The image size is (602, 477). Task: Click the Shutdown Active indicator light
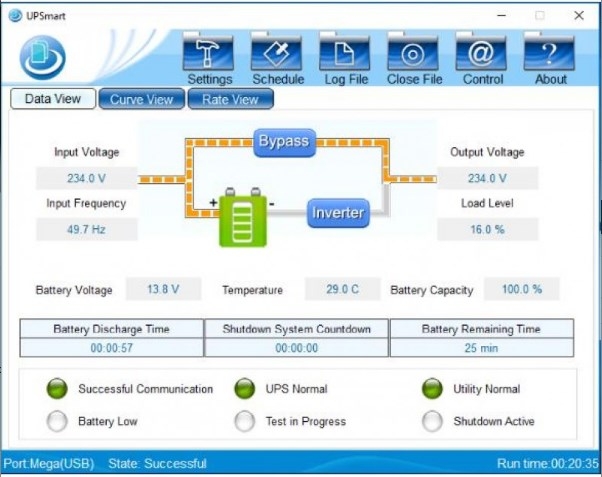433,421
